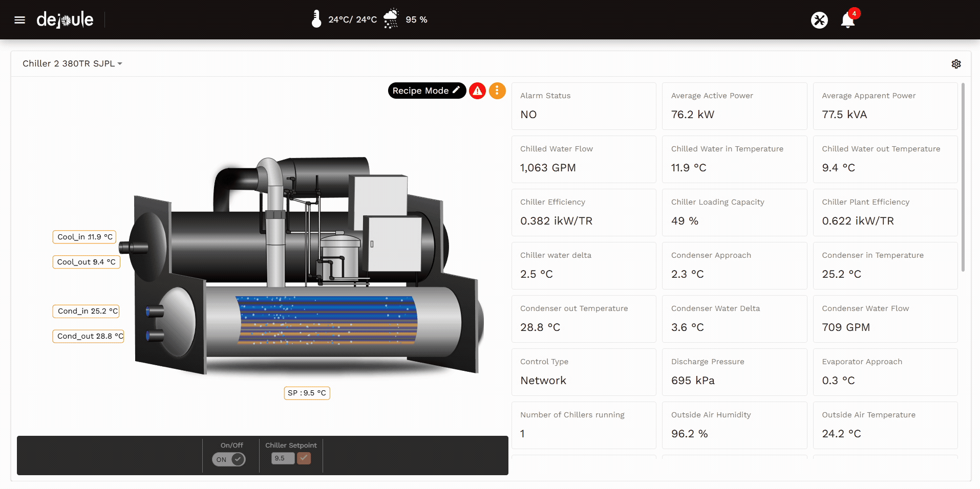The width and height of the screenshot is (980, 489).
Task: Select the Chilled Water out Temperature card
Action: click(x=885, y=159)
